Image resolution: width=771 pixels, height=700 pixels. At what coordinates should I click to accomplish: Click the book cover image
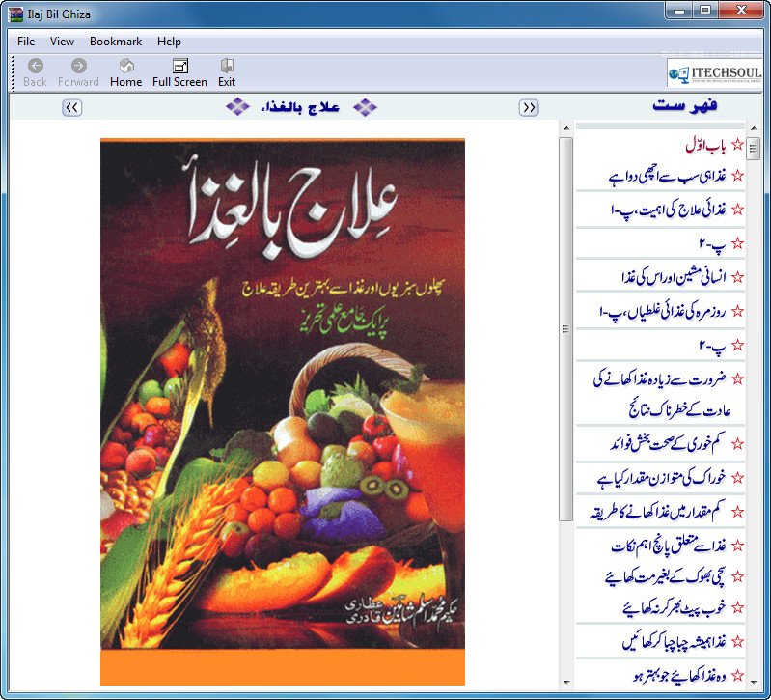pyautogui.click(x=283, y=411)
